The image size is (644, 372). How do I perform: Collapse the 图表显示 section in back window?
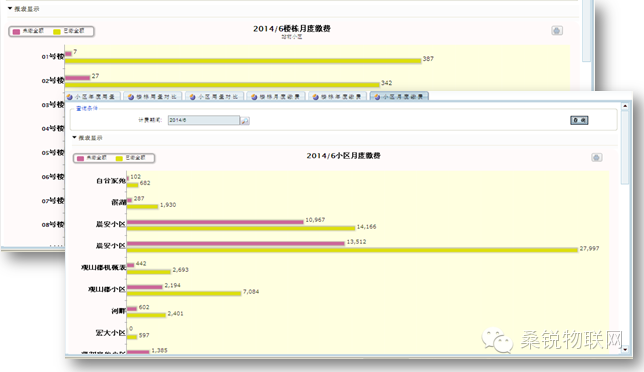click(x=23, y=9)
